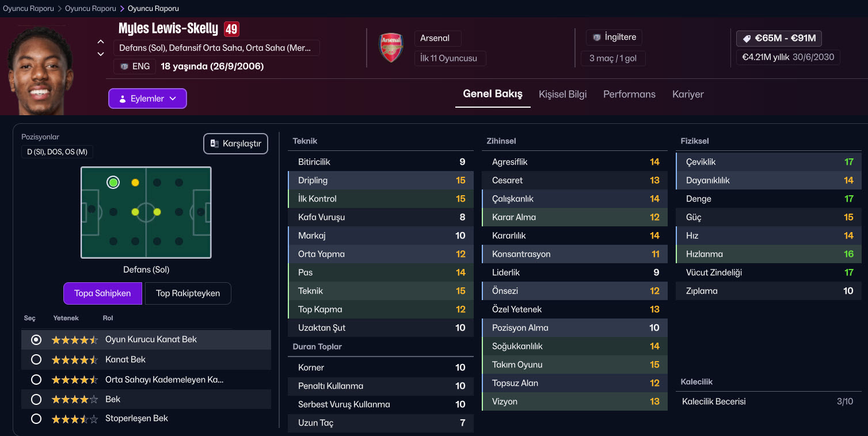Click the compare icon in Karşılaştır button
The height and width of the screenshot is (436, 868).
pos(215,143)
